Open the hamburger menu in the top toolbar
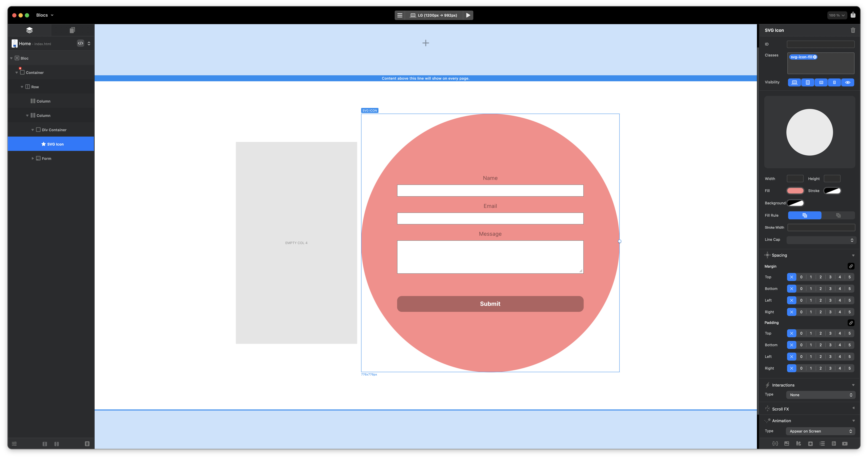 click(x=400, y=15)
